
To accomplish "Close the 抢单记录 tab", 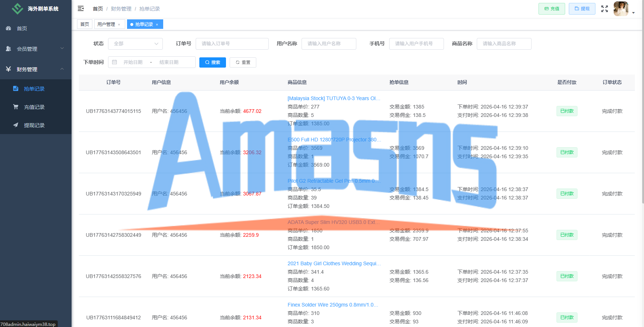I will (x=157, y=24).
